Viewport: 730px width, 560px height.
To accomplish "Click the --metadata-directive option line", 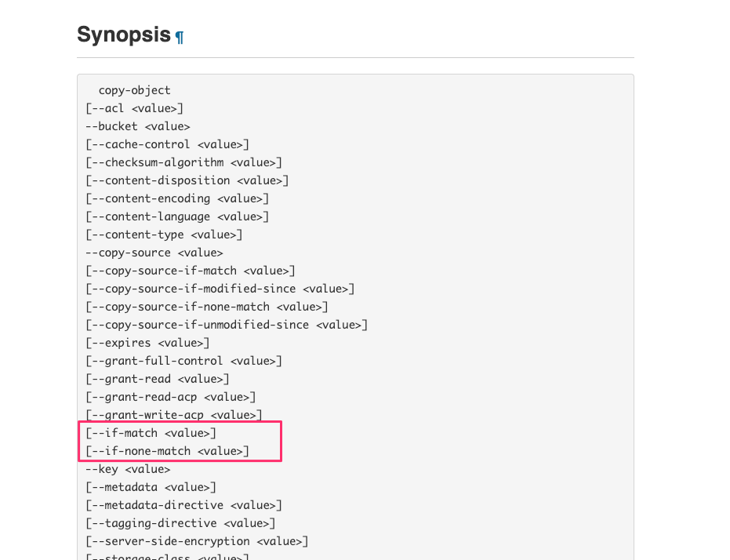I will click(183, 505).
